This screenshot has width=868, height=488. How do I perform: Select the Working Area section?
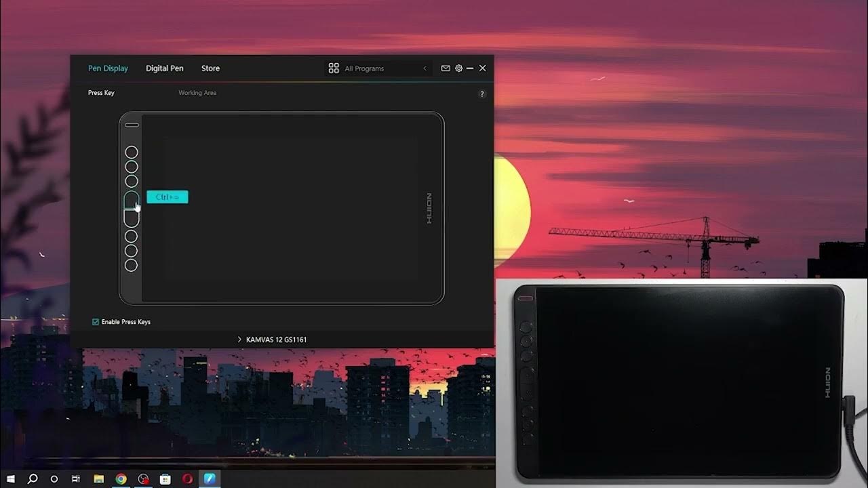[x=198, y=93]
